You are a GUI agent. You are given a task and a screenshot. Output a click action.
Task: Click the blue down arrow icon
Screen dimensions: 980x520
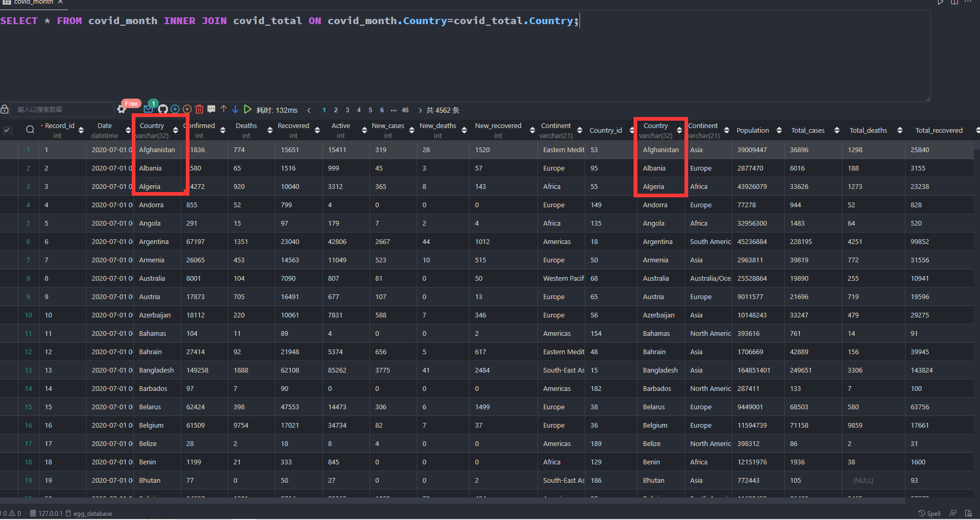(x=235, y=109)
